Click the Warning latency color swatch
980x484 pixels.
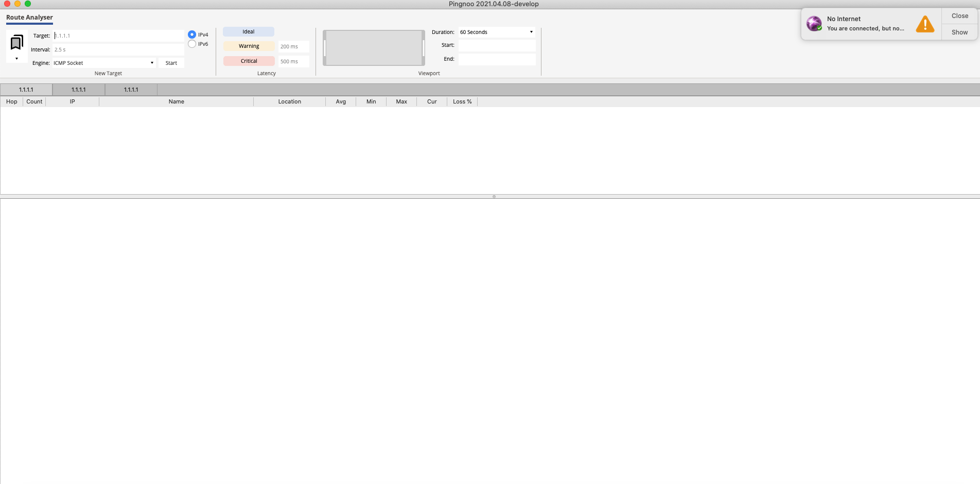(249, 46)
